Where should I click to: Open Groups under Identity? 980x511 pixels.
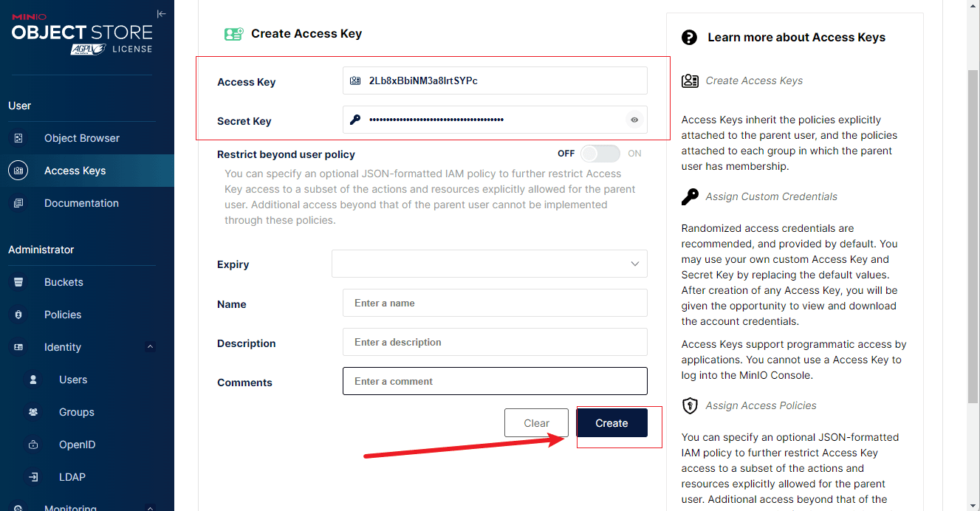(x=77, y=412)
